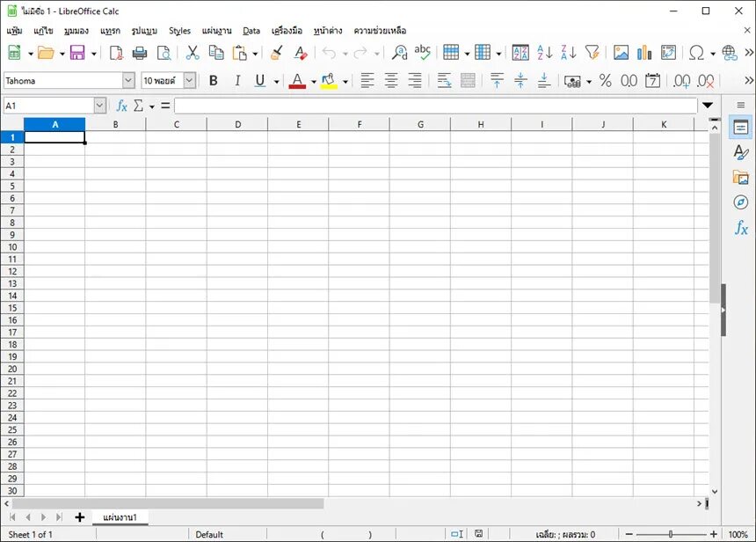Click the Formula equals button
The width and height of the screenshot is (756, 542).
pos(165,106)
